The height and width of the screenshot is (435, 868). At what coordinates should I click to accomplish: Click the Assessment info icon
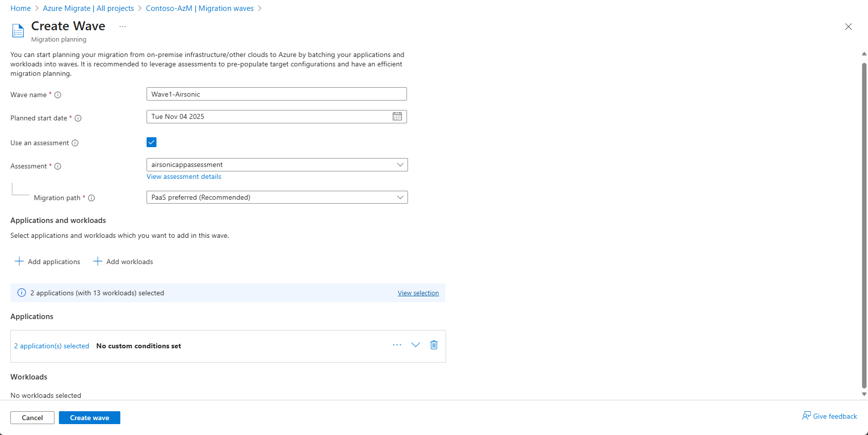pyautogui.click(x=58, y=166)
